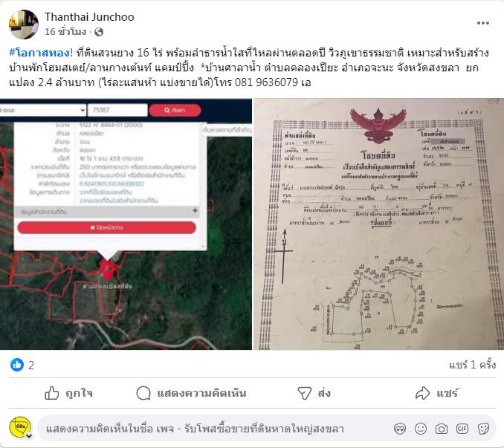
Task: Attach a photo using the camera icon
Action: (x=442, y=429)
